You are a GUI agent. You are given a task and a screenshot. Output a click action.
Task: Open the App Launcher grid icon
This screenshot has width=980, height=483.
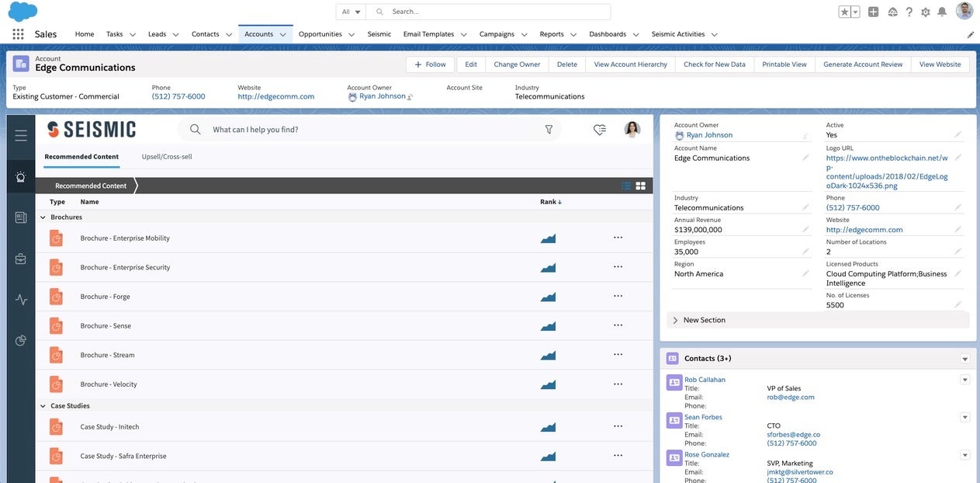click(x=18, y=34)
